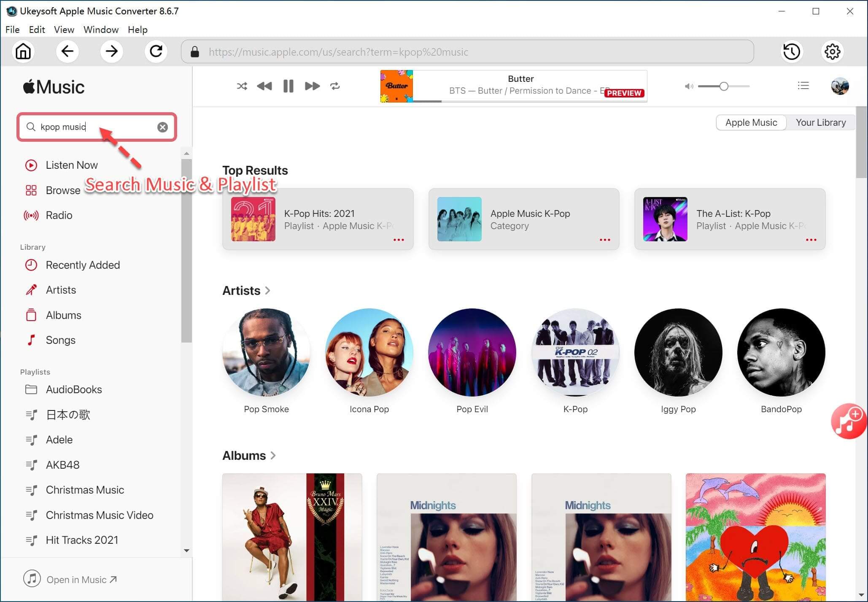Select Apple Music menu bar item

tap(751, 123)
